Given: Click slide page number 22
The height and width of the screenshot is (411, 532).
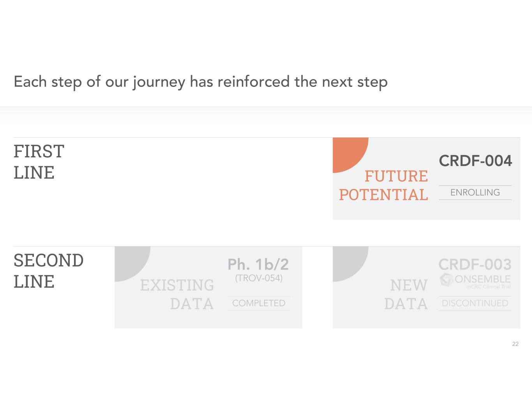Looking at the screenshot, I should (515, 344).
